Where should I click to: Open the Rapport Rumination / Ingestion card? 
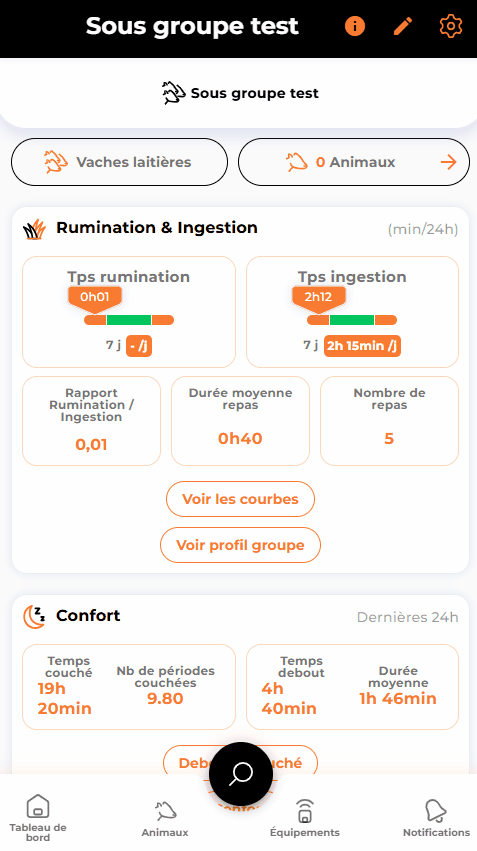tap(91, 421)
